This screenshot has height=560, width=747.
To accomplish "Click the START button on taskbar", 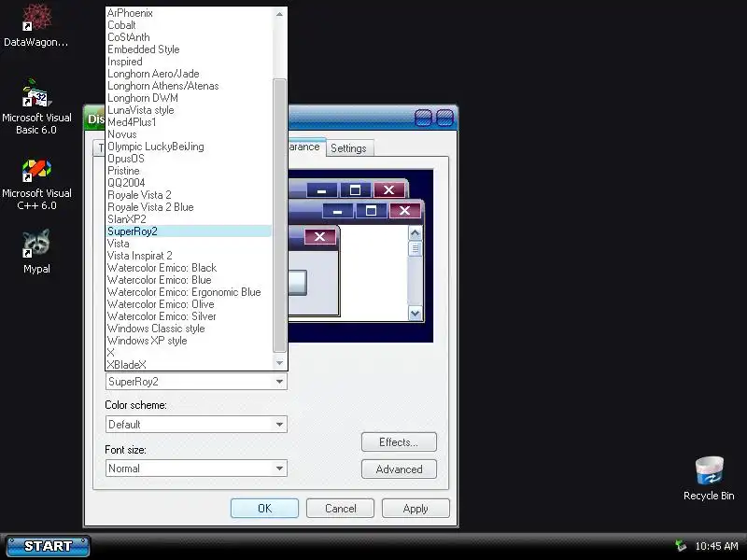I will tap(48, 546).
